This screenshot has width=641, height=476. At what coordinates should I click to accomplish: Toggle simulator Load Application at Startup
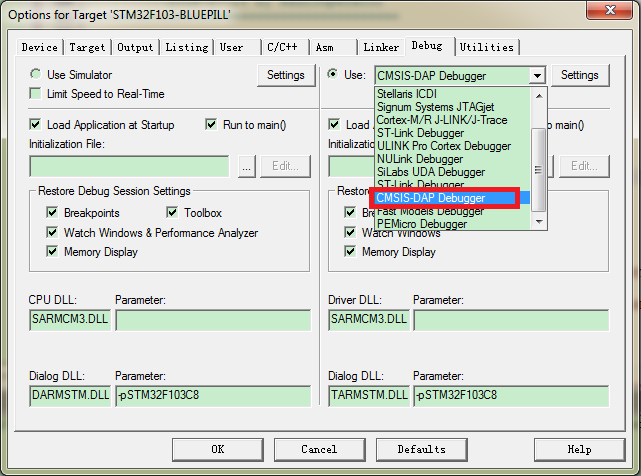pyautogui.click(x=35, y=124)
